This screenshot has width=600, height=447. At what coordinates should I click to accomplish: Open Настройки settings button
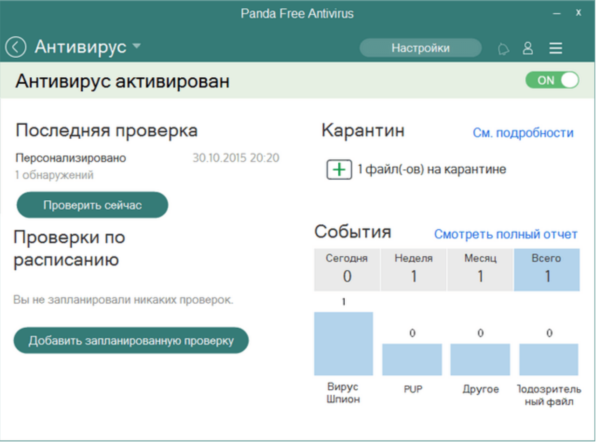pyautogui.click(x=421, y=48)
